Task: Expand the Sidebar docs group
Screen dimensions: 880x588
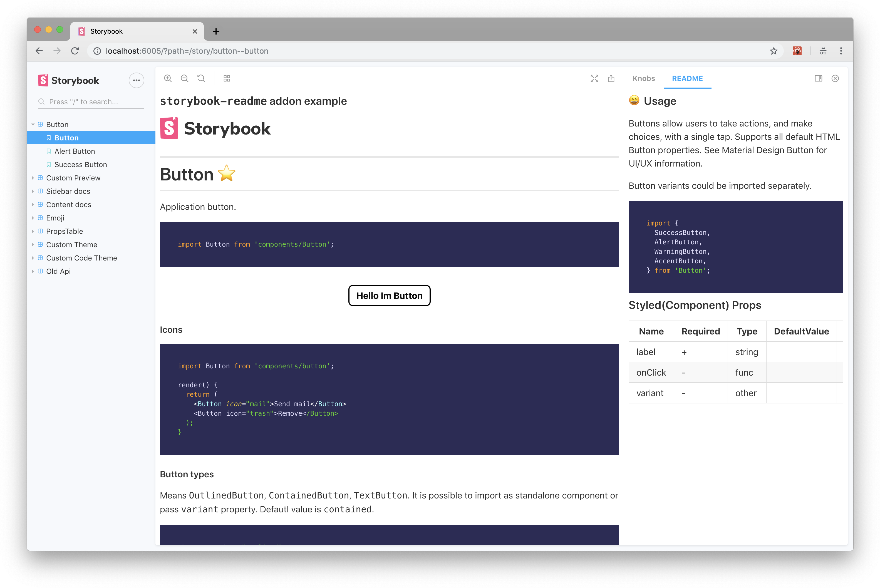Action: [33, 191]
